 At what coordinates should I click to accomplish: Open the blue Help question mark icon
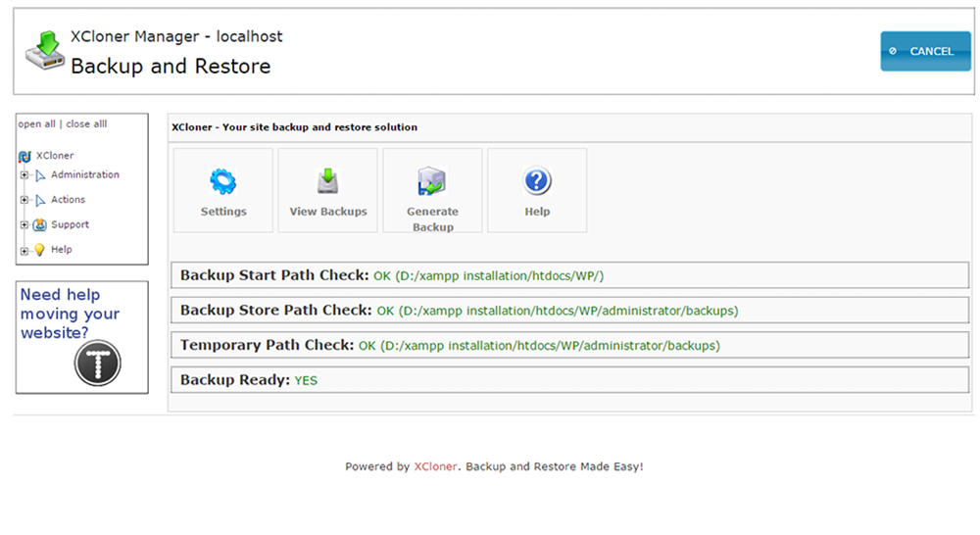tap(537, 181)
